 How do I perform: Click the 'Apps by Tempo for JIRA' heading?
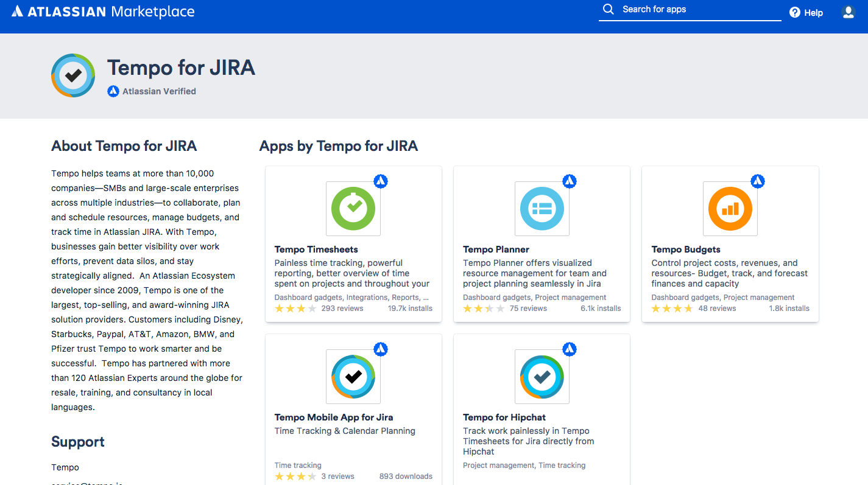339,146
